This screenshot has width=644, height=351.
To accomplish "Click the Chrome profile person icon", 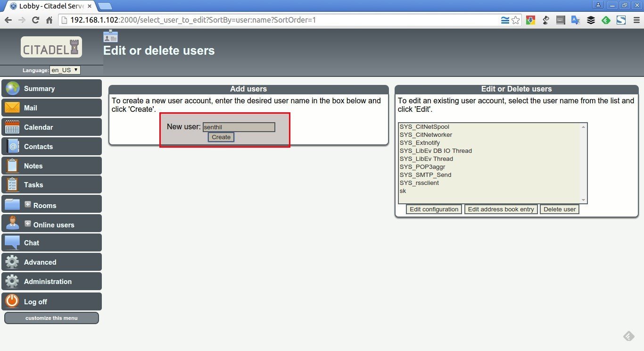I will [x=598, y=5].
